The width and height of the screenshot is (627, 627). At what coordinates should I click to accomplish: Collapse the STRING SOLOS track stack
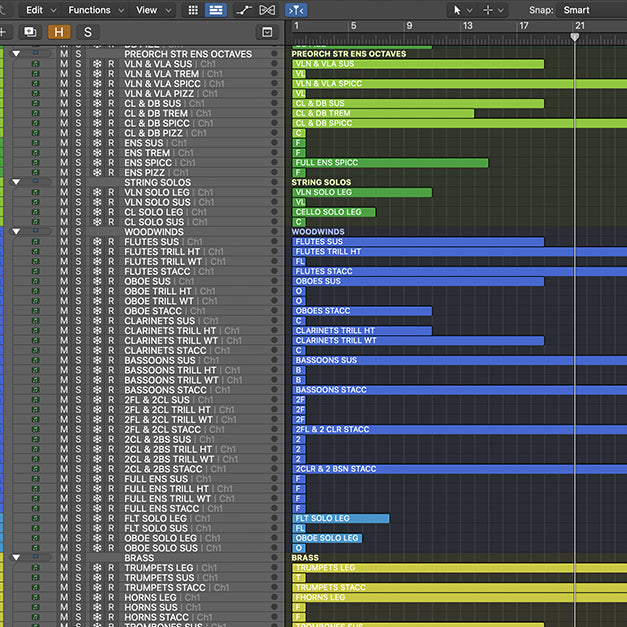point(15,183)
